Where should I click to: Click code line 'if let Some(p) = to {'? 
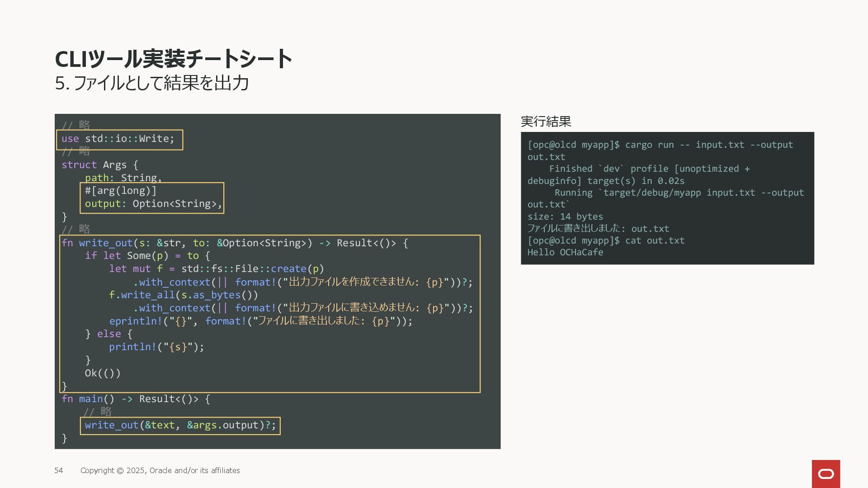point(147,256)
